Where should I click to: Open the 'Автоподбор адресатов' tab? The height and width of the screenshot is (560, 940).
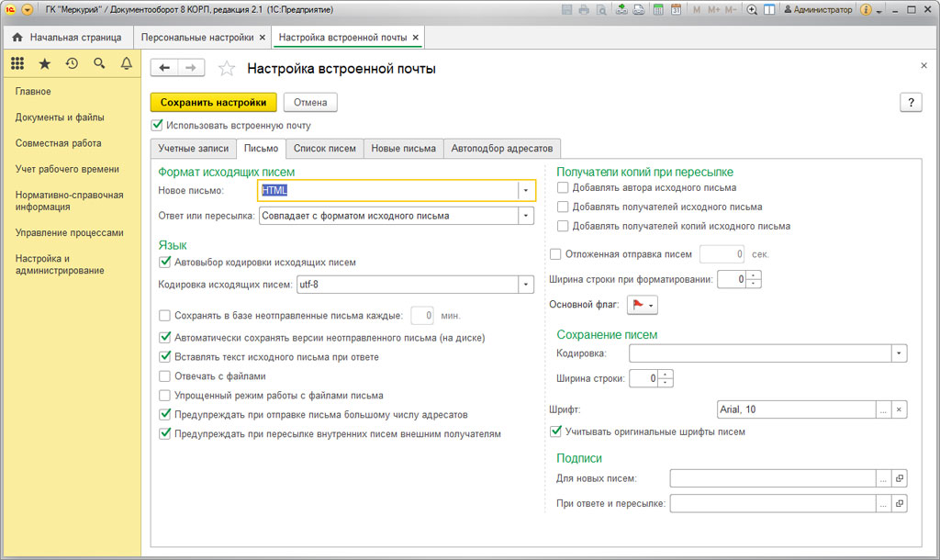click(502, 149)
